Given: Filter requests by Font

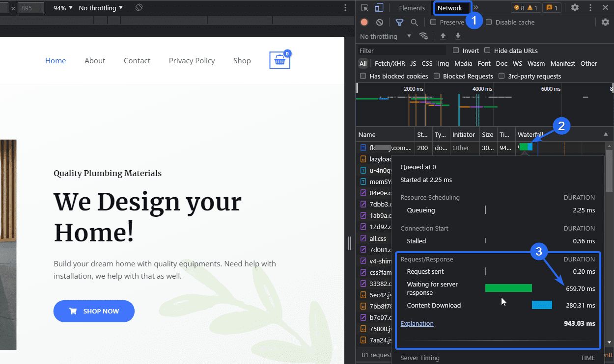Looking at the screenshot, I should (484, 63).
